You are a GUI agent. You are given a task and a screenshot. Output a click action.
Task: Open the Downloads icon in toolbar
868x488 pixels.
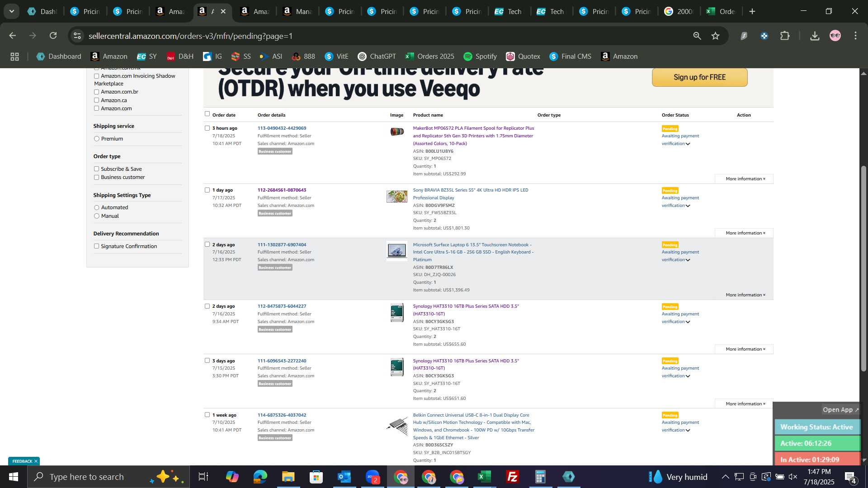coord(815,36)
